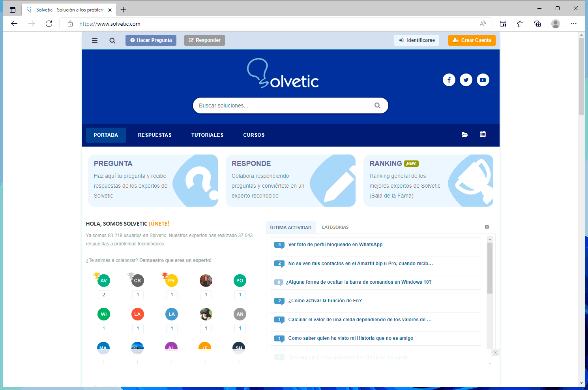The image size is (588, 390).
Task: Close the Solvetic browser tab
Action: 110,10
